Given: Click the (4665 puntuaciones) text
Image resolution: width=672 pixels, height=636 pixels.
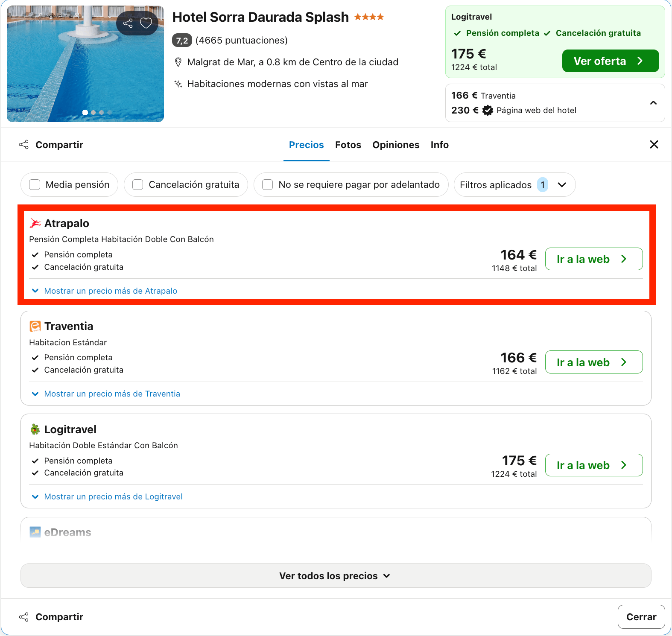Looking at the screenshot, I should [x=242, y=41].
